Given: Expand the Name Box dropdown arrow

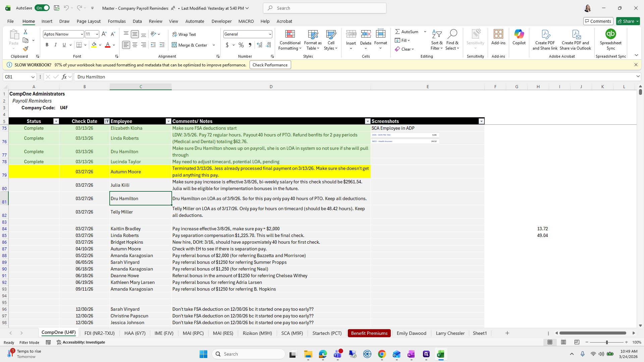Looking at the screenshot, I should (33, 77).
